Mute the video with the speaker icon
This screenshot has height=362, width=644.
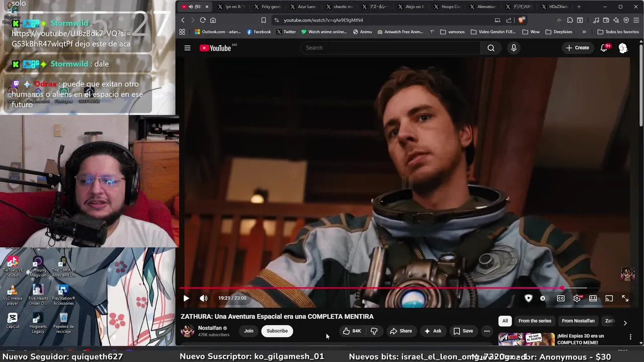pos(203,298)
